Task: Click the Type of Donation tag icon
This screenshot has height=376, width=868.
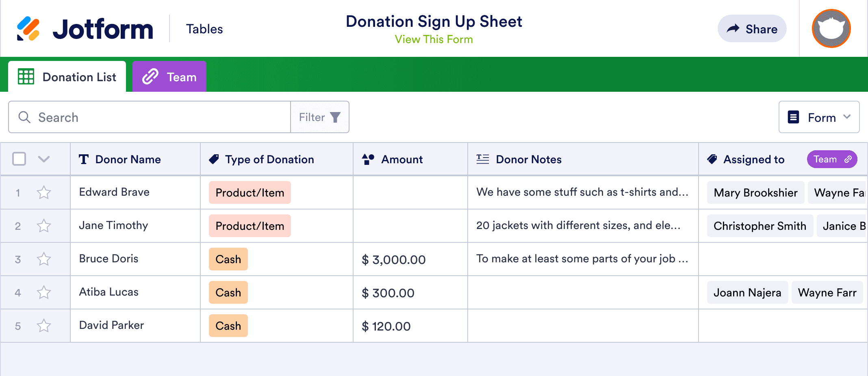Action: (214, 160)
